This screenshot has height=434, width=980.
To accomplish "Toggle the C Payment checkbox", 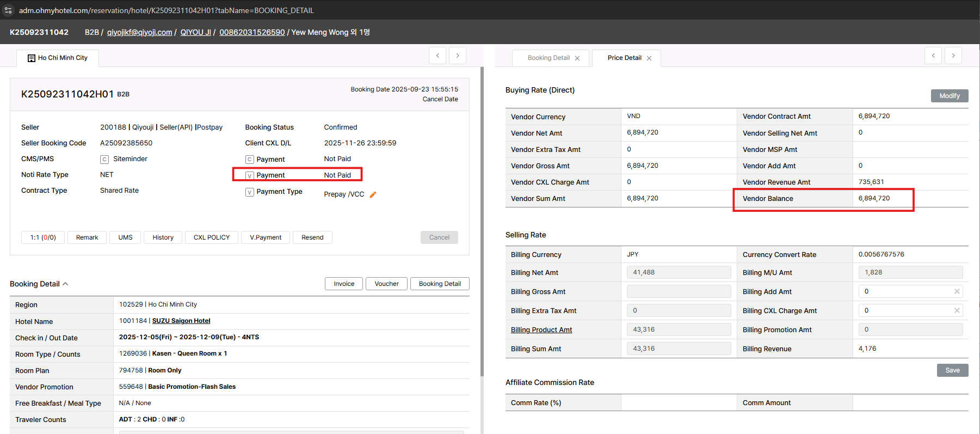I will click(x=250, y=160).
